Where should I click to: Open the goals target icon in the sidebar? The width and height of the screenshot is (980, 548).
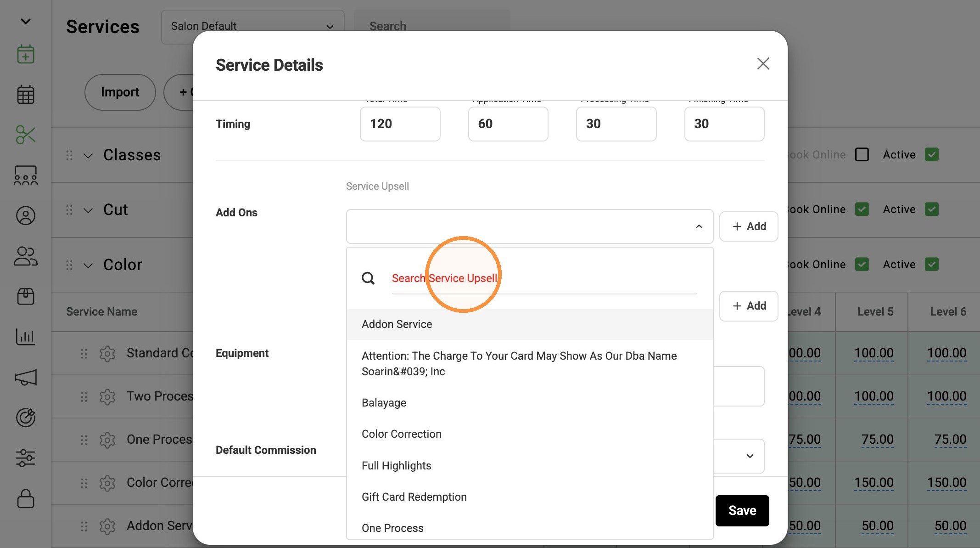pyautogui.click(x=26, y=418)
